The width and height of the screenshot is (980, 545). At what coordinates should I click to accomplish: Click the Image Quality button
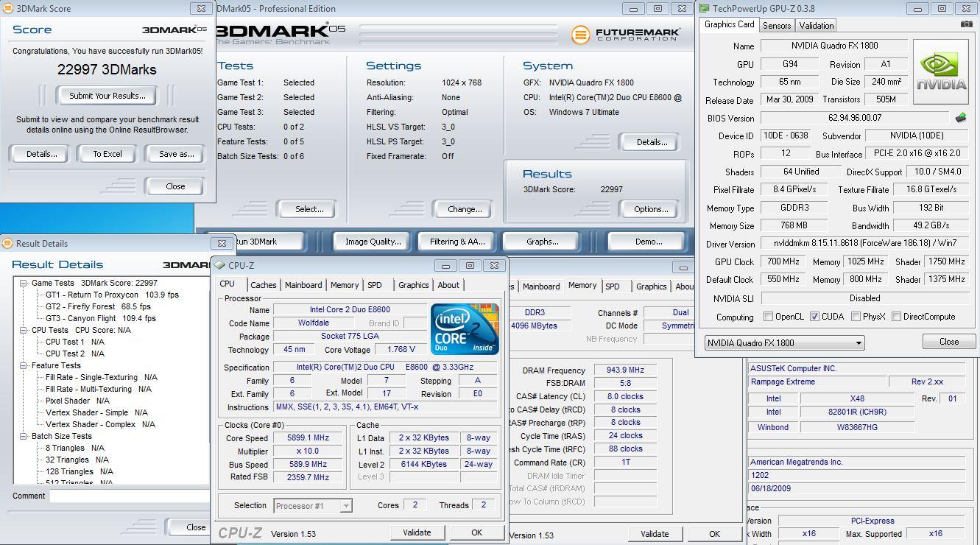[x=373, y=242]
